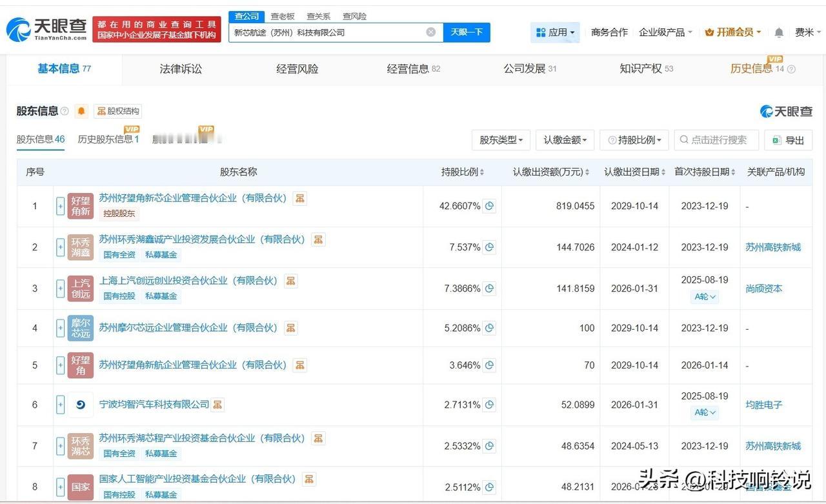Expand the A轮 tag in row 3
The width and height of the screenshot is (826, 504).
click(x=705, y=297)
